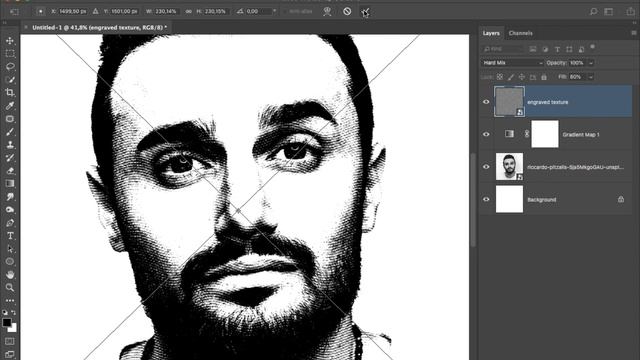Image resolution: width=640 pixels, height=360 pixels.
Task: Select the Path Selection tool
Action: [x=10, y=249]
